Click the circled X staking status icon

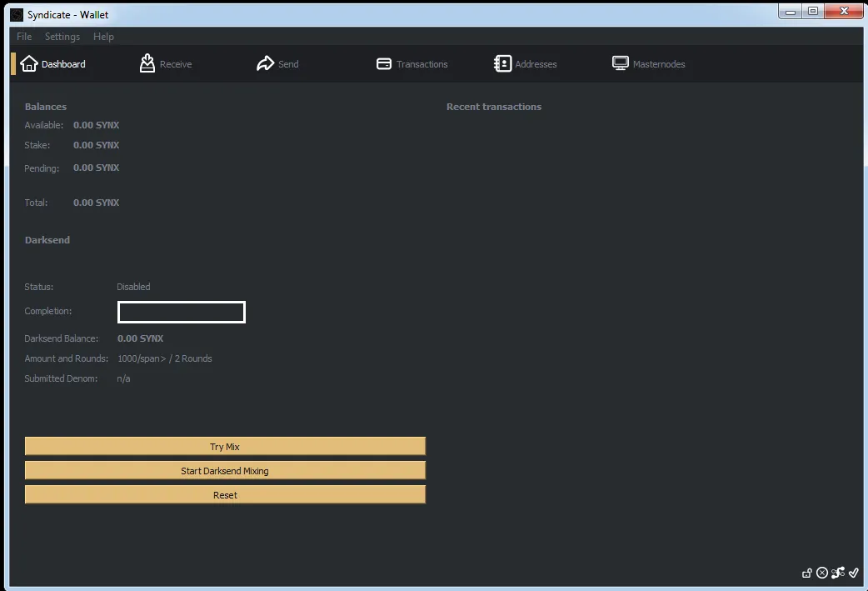click(x=822, y=573)
